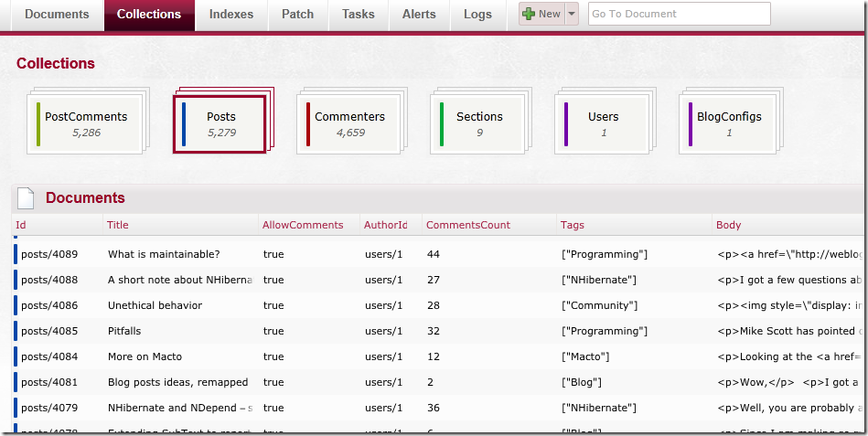Click the ["Blog"] tag in posts/4081 row

point(581,382)
